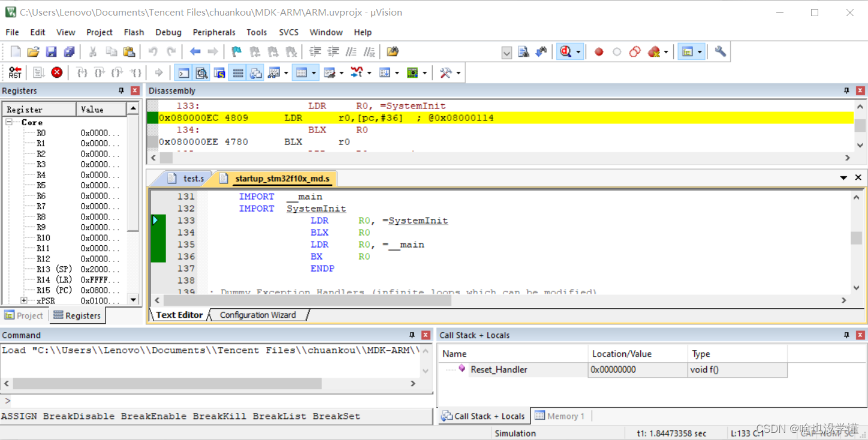Close the active editor tab
The width and height of the screenshot is (868, 440).
coord(858,178)
